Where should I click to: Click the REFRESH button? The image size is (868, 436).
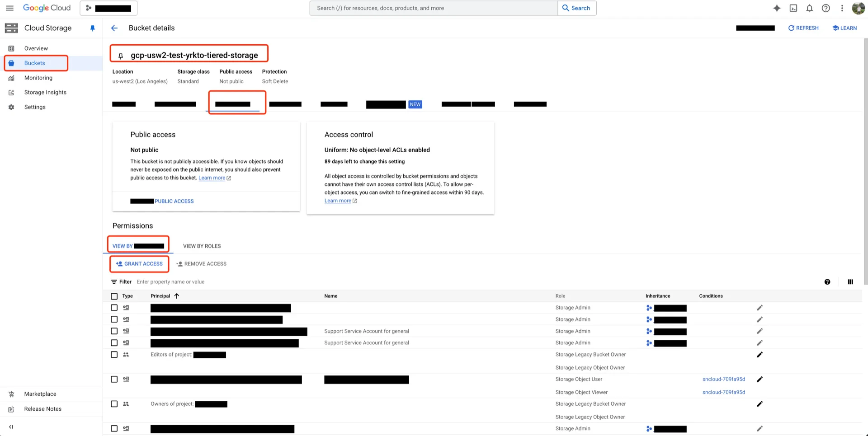pyautogui.click(x=803, y=28)
